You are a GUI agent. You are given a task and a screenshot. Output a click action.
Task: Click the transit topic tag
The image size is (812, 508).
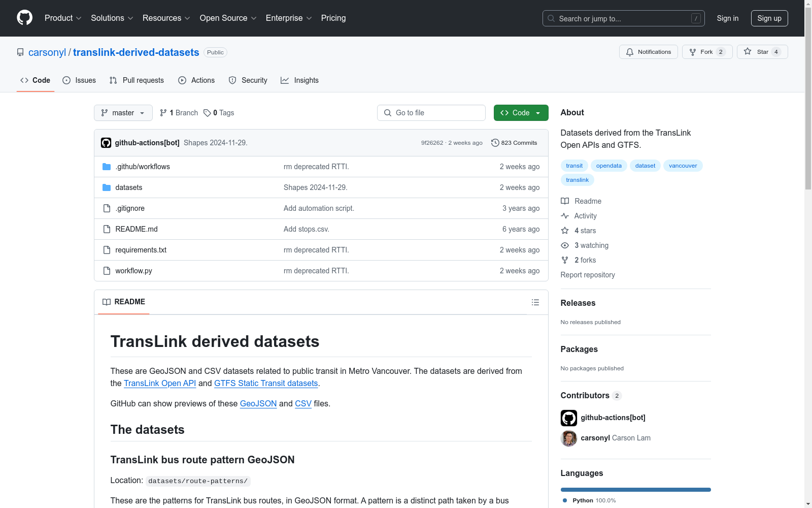(574, 166)
